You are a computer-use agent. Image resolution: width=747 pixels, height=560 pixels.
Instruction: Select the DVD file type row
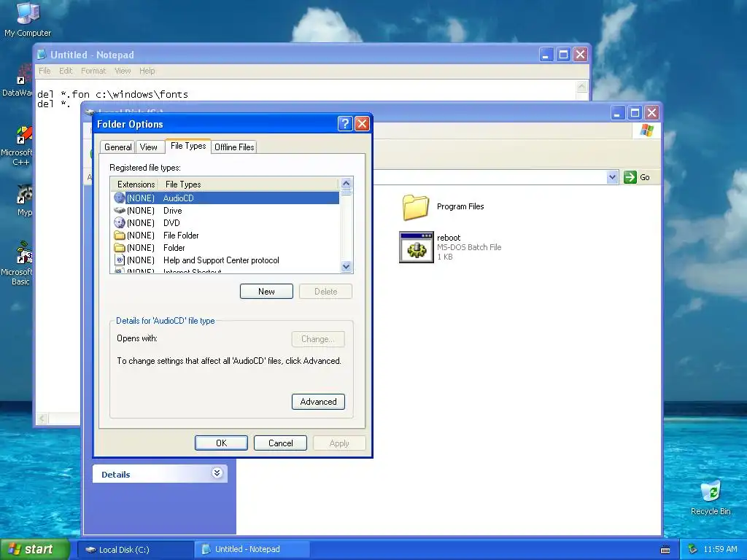pyautogui.click(x=226, y=223)
